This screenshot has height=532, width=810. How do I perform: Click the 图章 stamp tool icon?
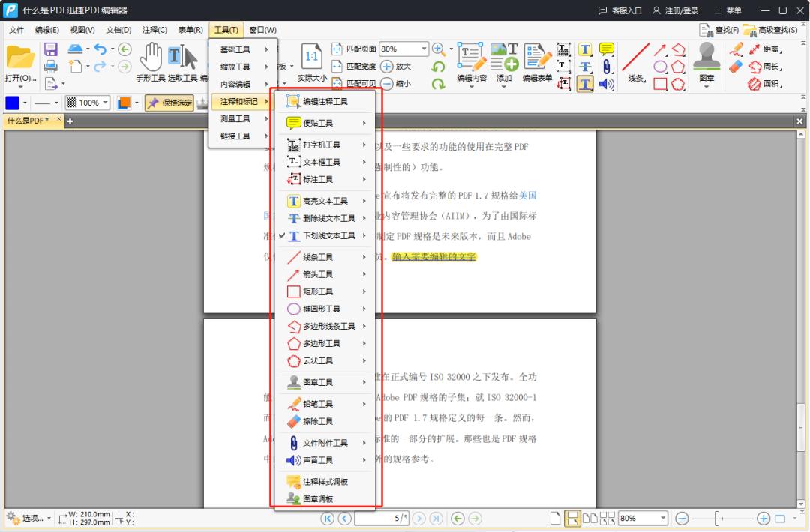click(x=706, y=61)
